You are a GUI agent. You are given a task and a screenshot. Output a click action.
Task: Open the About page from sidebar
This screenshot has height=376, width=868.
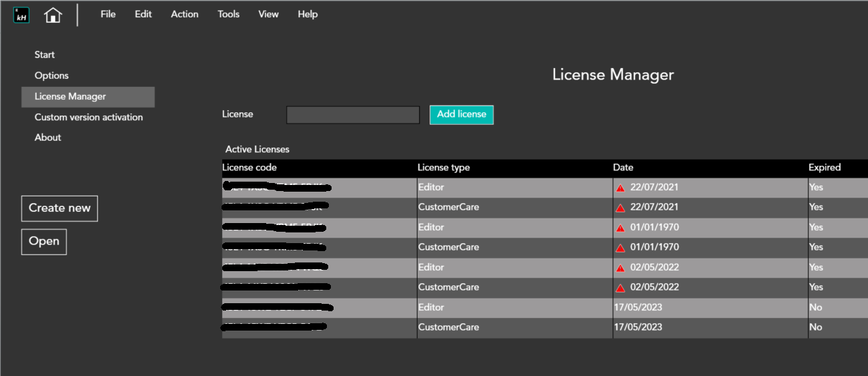click(48, 138)
